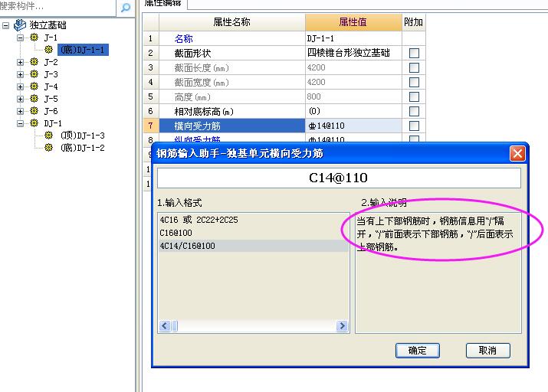The height and width of the screenshot is (392, 548).
Task: Tick the 附加 checkbox for 相对底标高
Action: tap(414, 111)
